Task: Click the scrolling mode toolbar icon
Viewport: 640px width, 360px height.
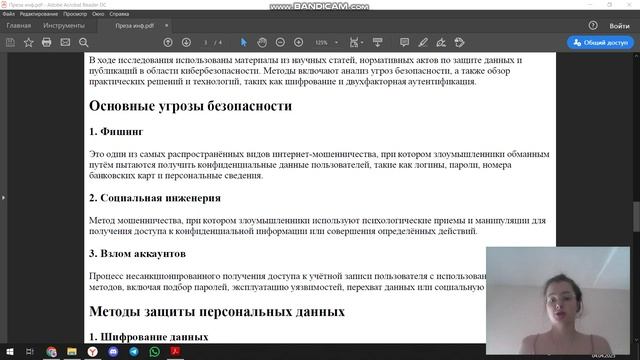Action: (378, 42)
